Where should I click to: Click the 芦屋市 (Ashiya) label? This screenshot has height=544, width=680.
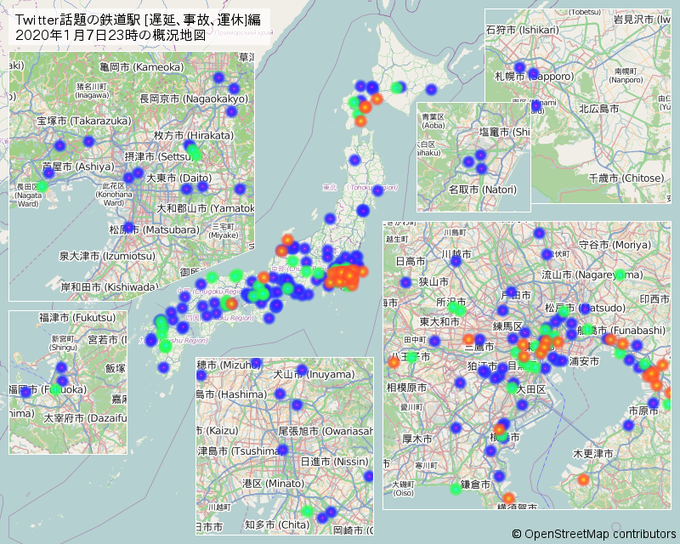click(x=78, y=167)
